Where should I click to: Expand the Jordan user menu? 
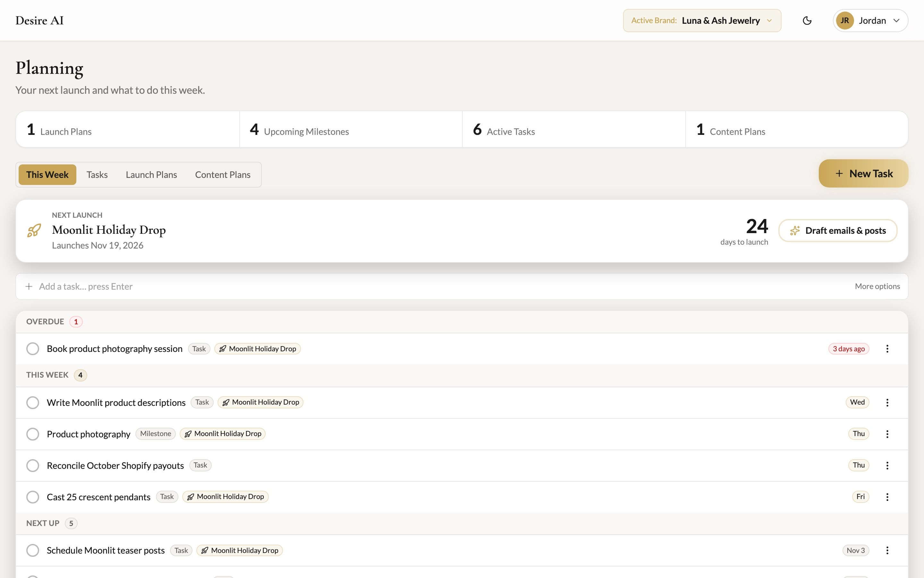pyautogui.click(x=870, y=21)
